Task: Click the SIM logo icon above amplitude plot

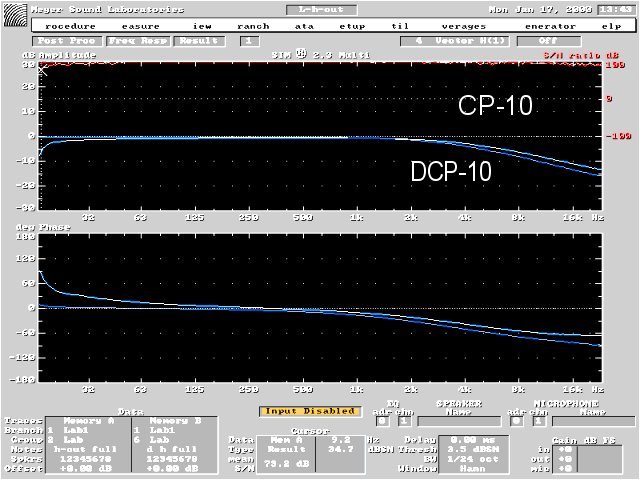Action: pos(301,54)
